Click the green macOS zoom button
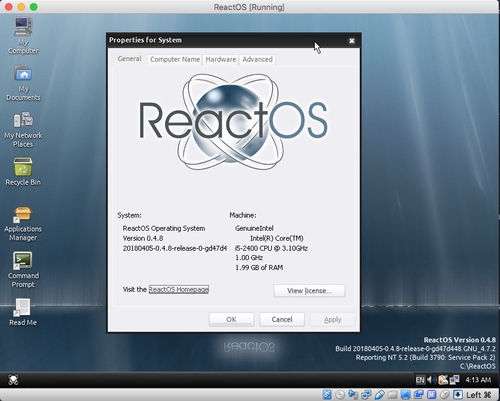The height and width of the screenshot is (401, 500). coord(34,7)
